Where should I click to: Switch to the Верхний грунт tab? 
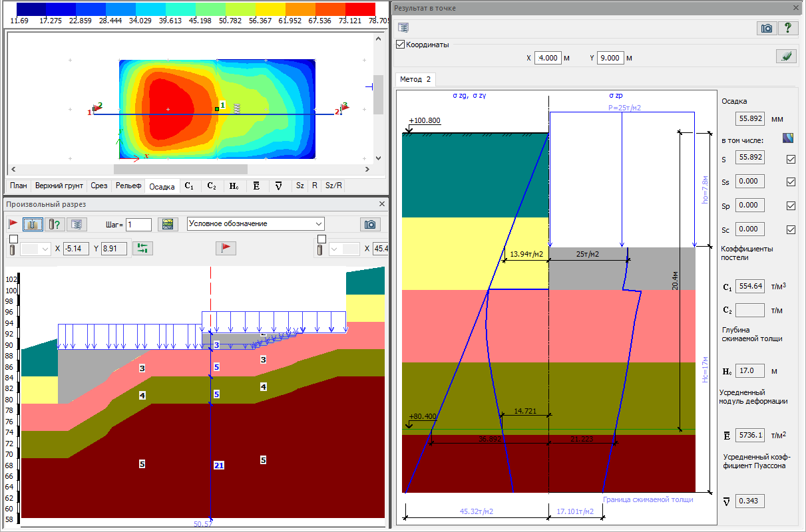[59, 186]
